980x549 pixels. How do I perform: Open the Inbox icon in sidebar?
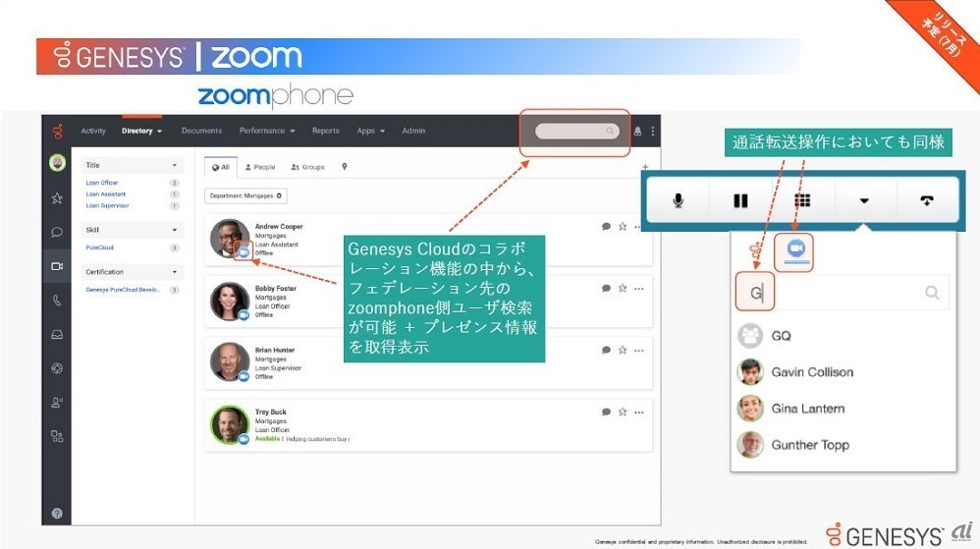[x=57, y=335]
